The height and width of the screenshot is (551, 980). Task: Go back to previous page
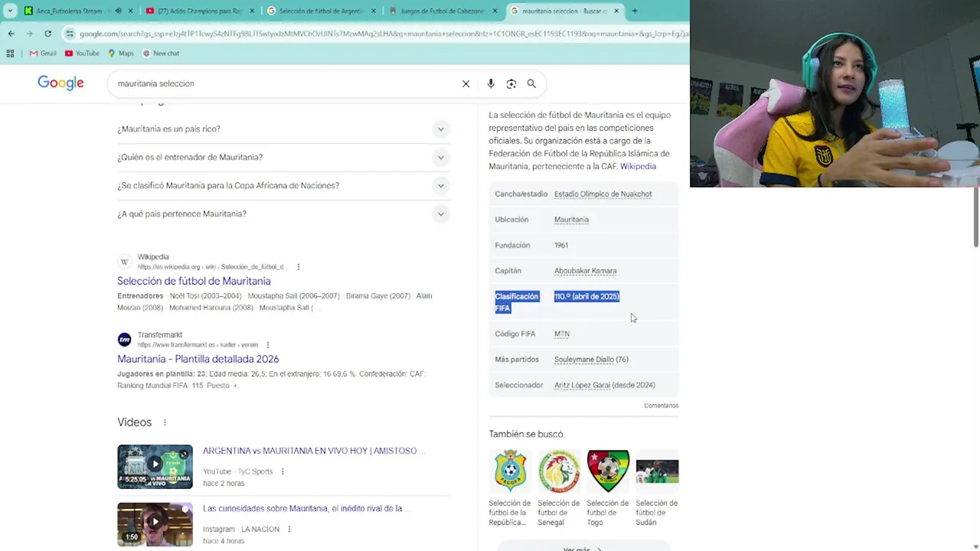(x=11, y=34)
